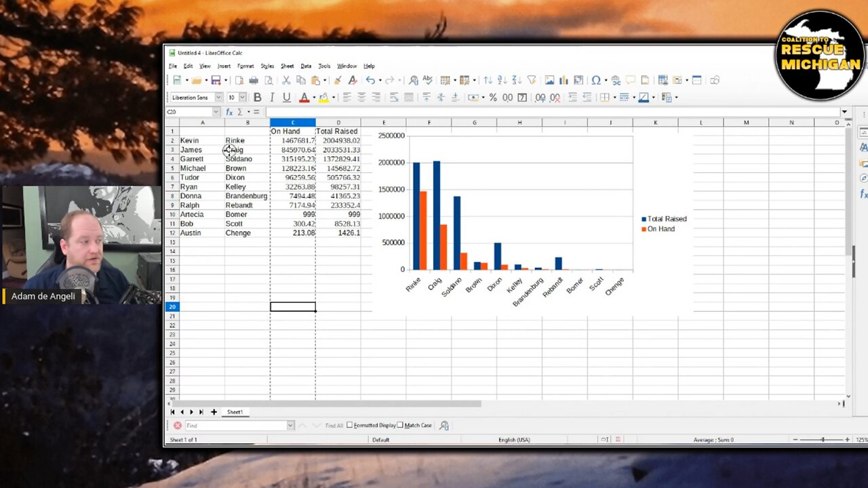Click the Save document icon
Image resolution: width=868 pixels, height=488 pixels.
[216, 81]
